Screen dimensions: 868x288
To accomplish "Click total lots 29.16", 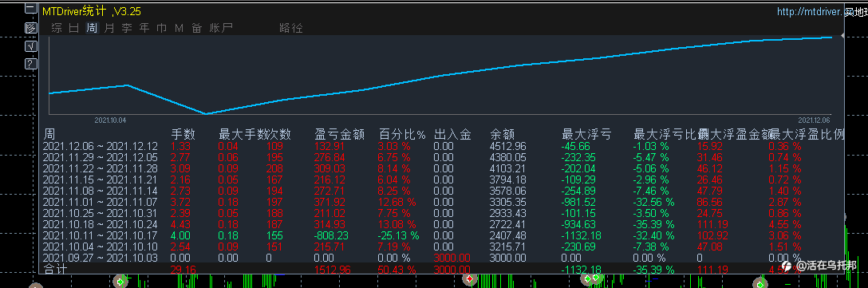I will pyautogui.click(x=183, y=270).
